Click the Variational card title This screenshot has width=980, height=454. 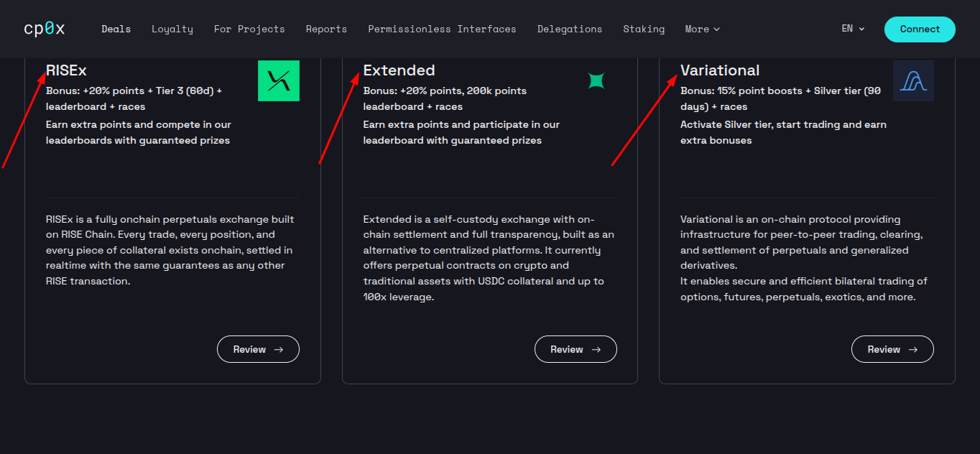click(720, 70)
